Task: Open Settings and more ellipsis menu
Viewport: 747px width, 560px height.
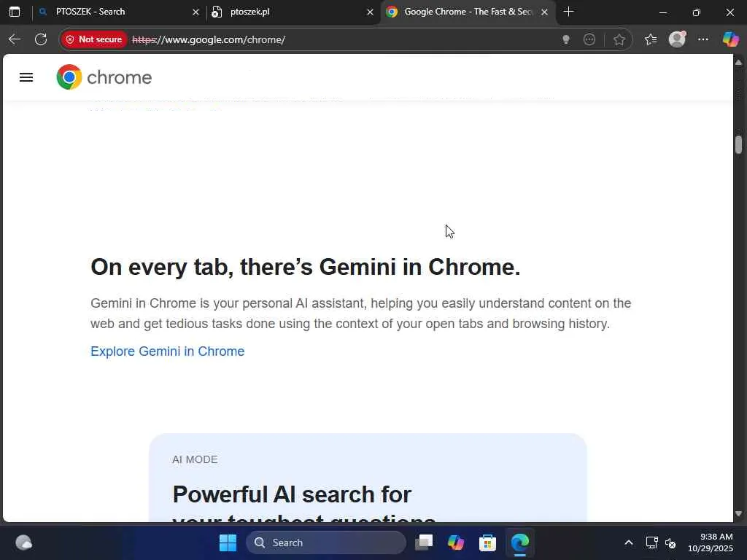Action: (703, 39)
